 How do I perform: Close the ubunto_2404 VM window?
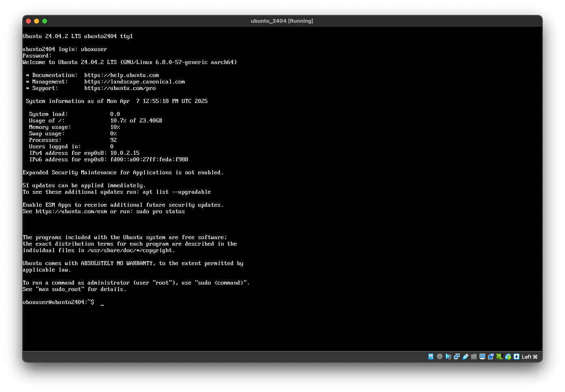point(28,21)
